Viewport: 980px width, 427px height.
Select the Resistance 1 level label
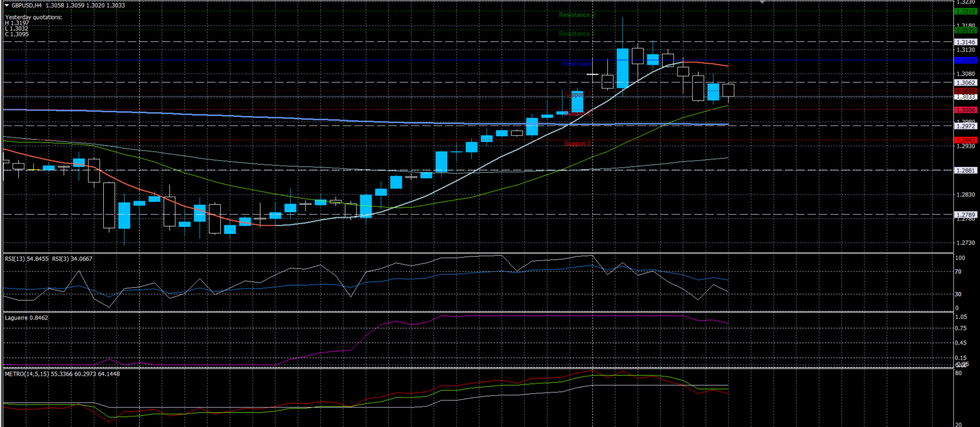click(x=576, y=34)
